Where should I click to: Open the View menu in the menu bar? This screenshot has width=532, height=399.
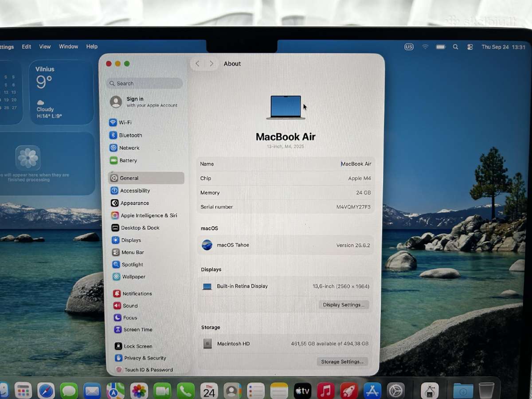(45, 47)
